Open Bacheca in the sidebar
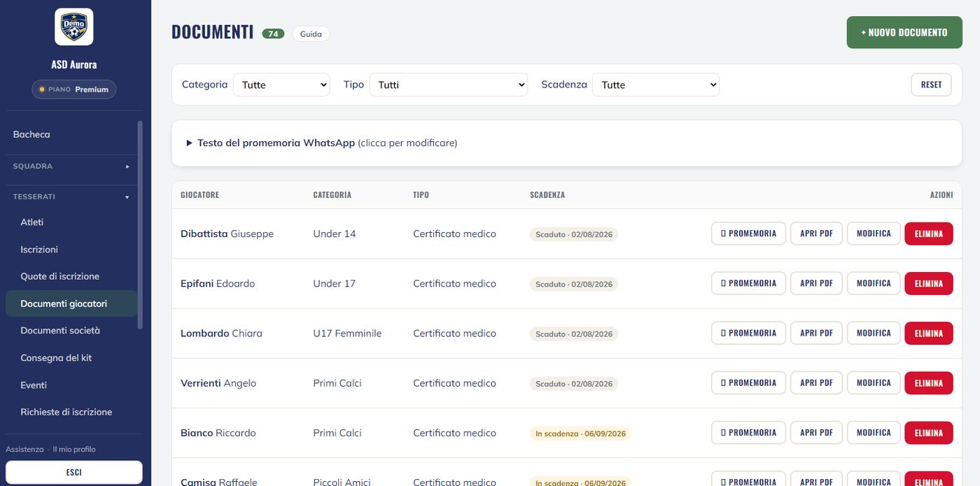The width and height of the screenshot is (980, 486). point(71,134)
